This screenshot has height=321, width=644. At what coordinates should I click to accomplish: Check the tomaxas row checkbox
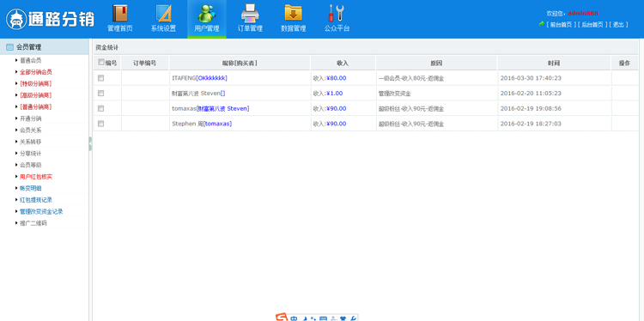pos(101,108)
